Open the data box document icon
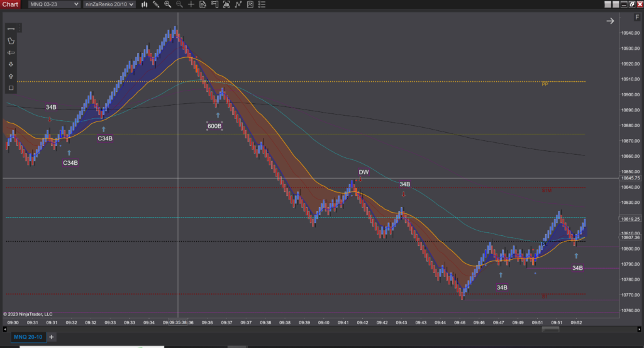 [x=203, y=4]
